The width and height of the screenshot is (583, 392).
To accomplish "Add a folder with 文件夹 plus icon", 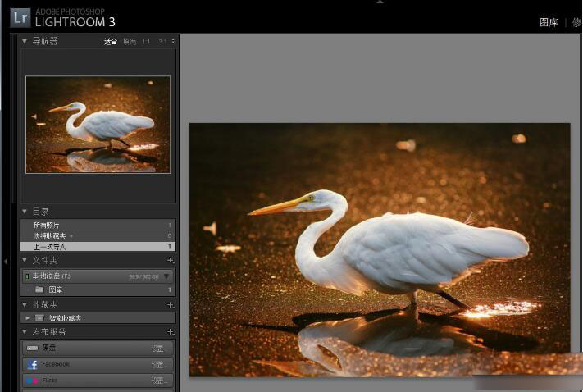I will pyautogui.click(x=170, y=260).
